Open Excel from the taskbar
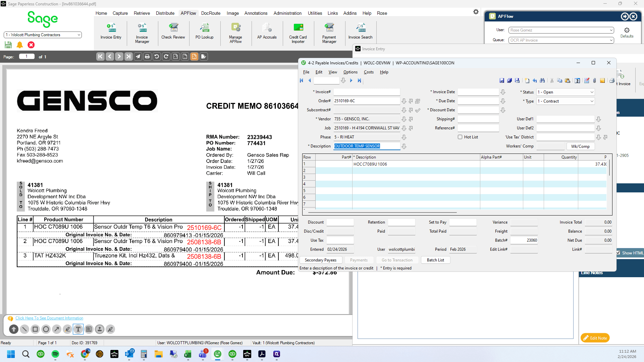This screenshot has height=362, width=644. point(187,354)
